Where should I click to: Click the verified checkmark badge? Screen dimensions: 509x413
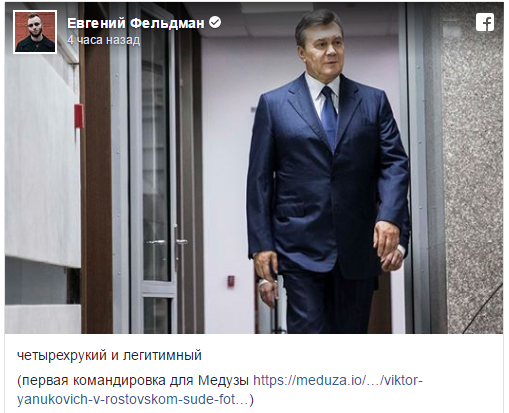[x=215, y=23]
